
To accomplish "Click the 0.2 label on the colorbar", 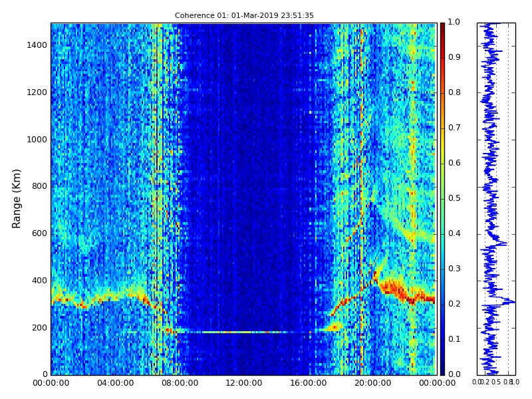I will tap(454, 305).
